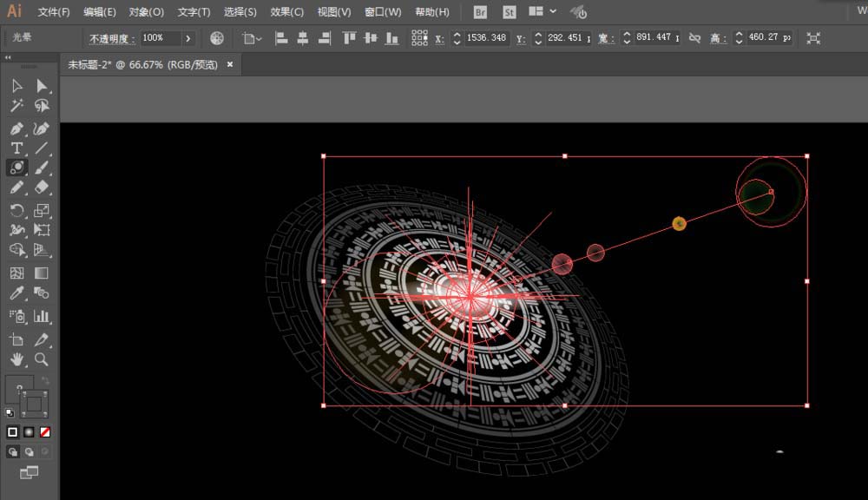The width and height of the screenshot is (868, 500).
Task: Click Horizontal Align Right icon
Action: coord(325,37)
